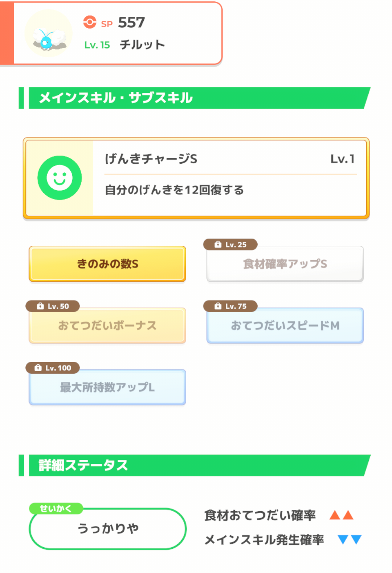Click the lock icon on Lv. 75 badge
This screenshot has width=392, height=573.
pos(218,306)
